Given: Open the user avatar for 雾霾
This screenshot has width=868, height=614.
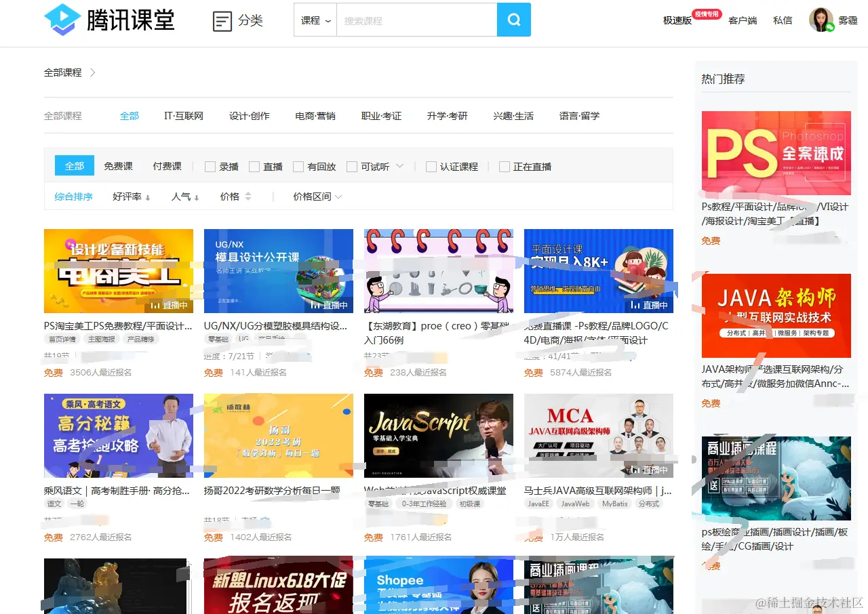Looking at the screenshot, I should coord(821,20).
